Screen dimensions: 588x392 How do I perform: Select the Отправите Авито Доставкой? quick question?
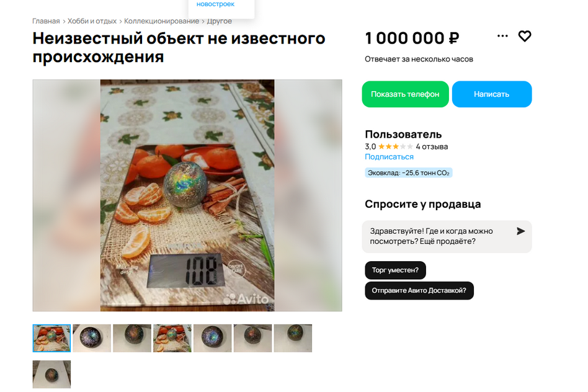click(419, 291)
